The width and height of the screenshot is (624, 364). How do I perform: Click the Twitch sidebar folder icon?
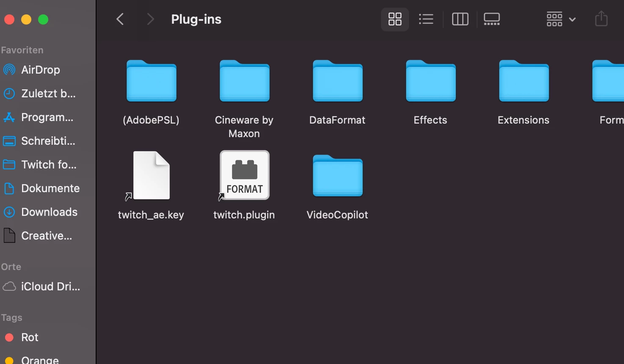tap(9, 164)
